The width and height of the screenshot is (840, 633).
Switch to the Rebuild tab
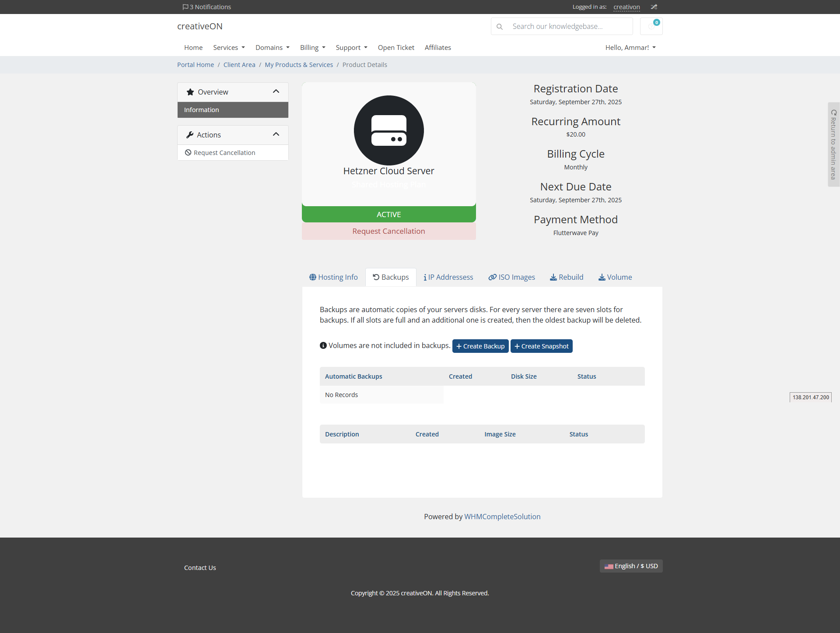pos(566,277)
